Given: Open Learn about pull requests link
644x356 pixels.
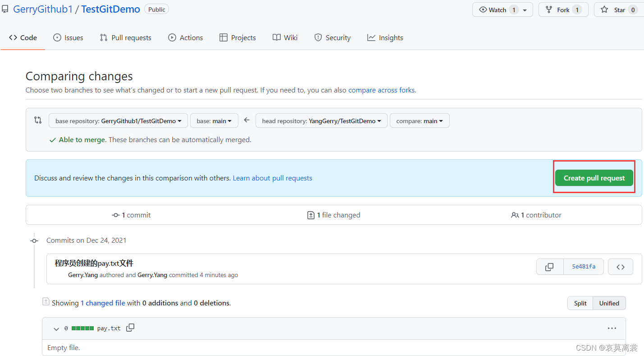Looking at the screenshot, I should pyautogui.click(x=272, y=178).
